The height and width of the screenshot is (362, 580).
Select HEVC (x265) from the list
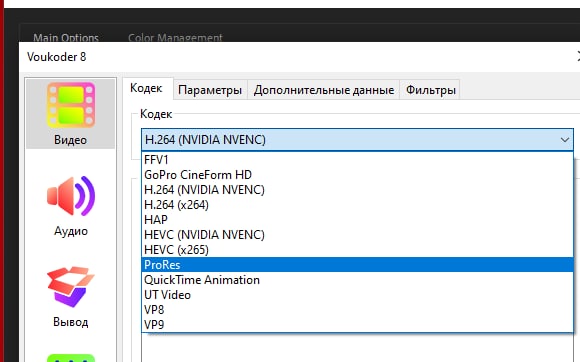point(357,250)
